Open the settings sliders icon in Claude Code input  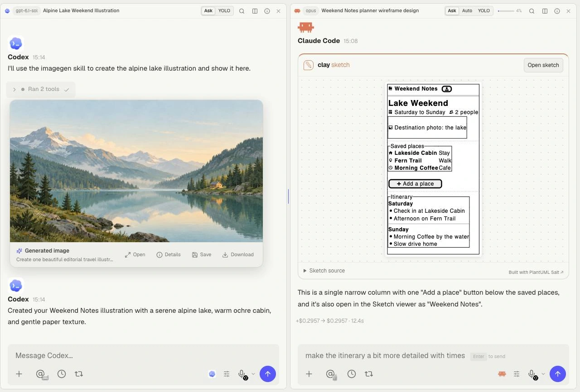(x=517, y=374)
